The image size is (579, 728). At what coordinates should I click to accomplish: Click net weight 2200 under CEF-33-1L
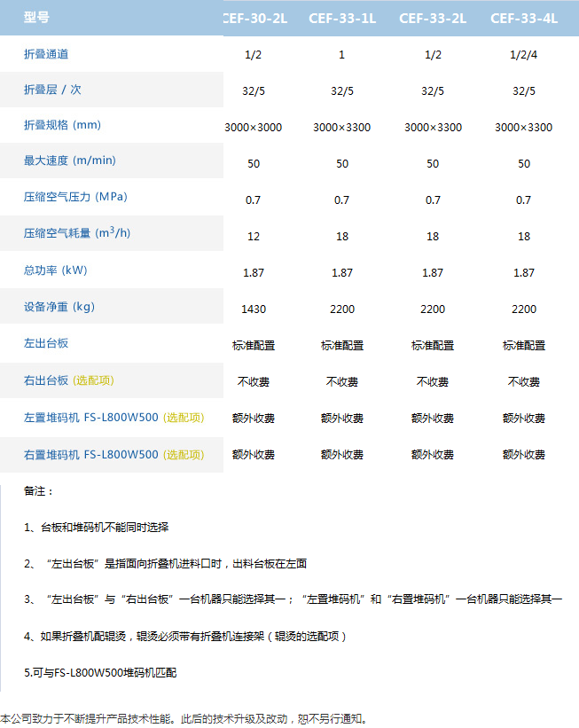tap(342, 309)
